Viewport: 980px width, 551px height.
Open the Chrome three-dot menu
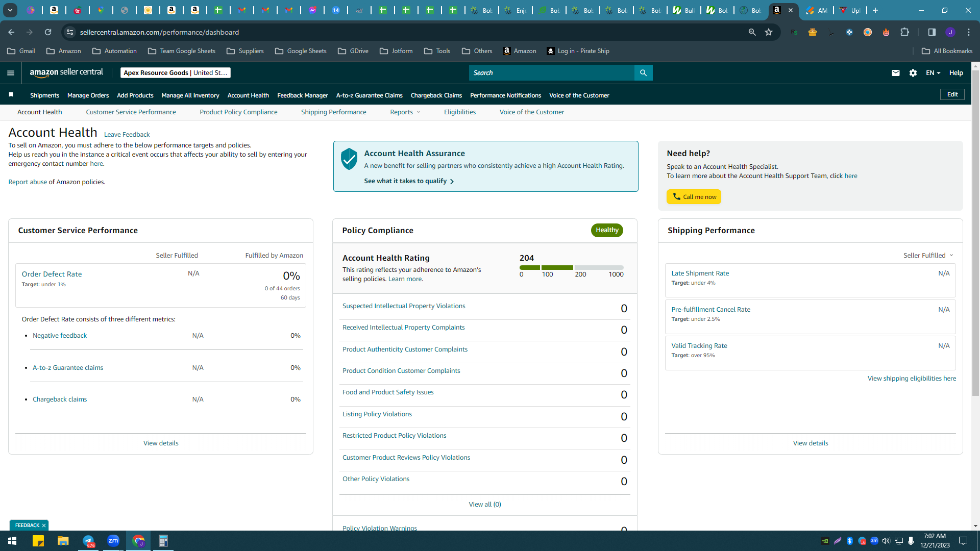(969, 32)
